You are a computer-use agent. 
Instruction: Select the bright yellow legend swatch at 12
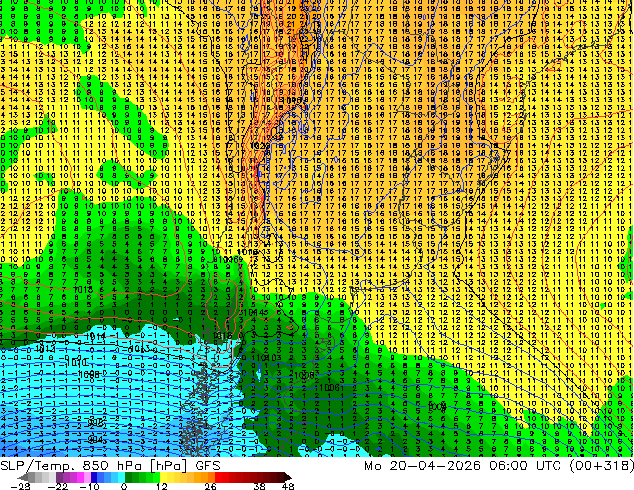tap(163, 477)
